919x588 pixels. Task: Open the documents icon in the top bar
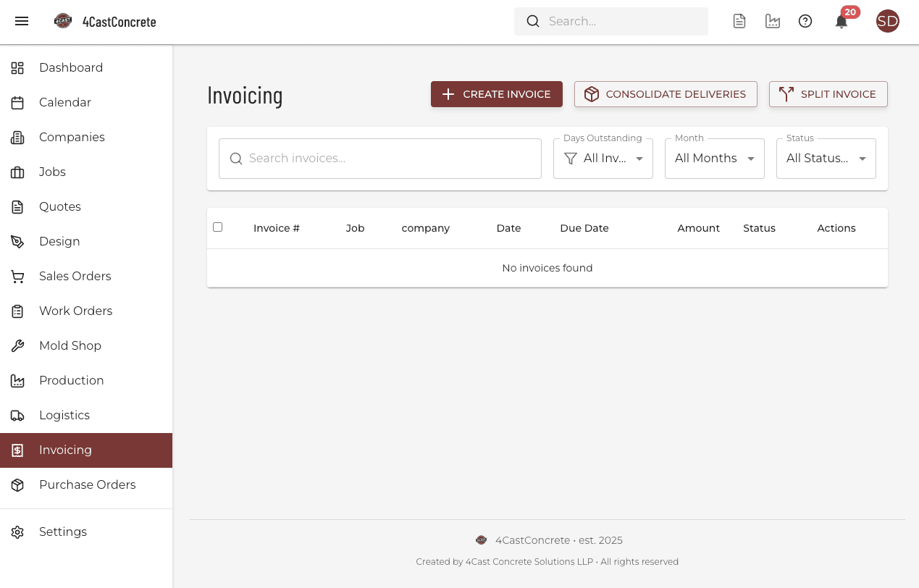[x=739, y=21]
